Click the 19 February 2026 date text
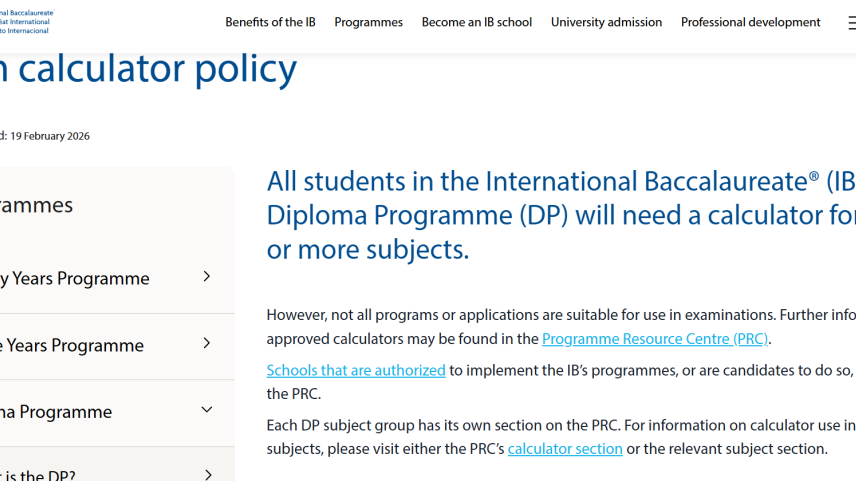856x481 pixels. pyautogui.click(x=49, y=136)
